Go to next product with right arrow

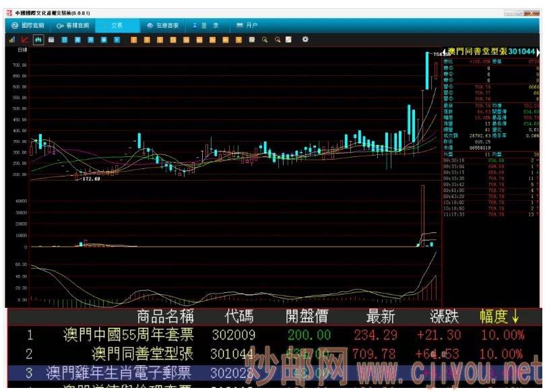538,52
